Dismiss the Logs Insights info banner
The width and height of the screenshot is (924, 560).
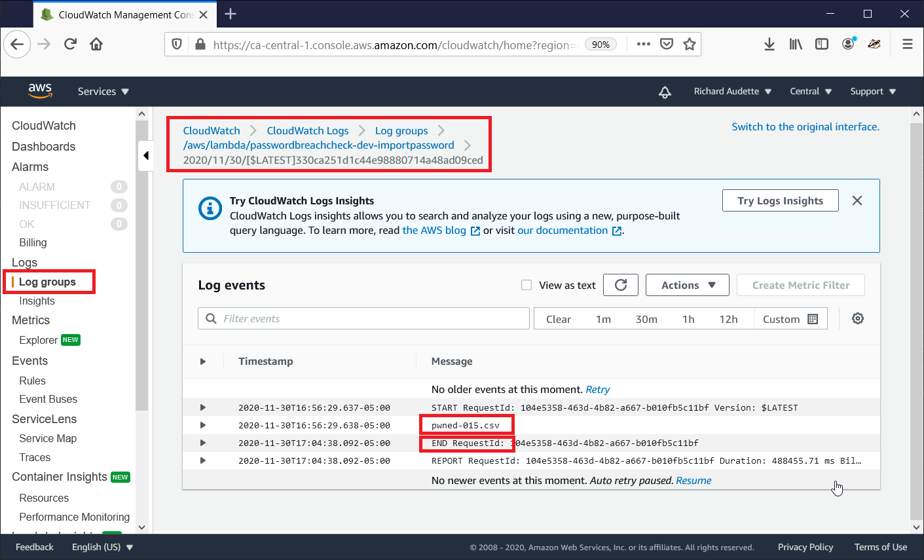(857, 201)
